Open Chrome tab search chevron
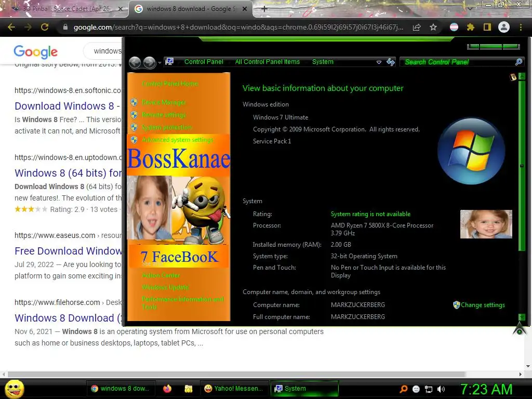The height and width of the screenshot is (399, 532). pos(470,8)
